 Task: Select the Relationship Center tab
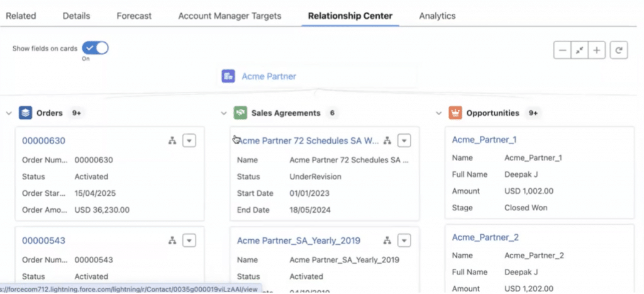point(350,16)
